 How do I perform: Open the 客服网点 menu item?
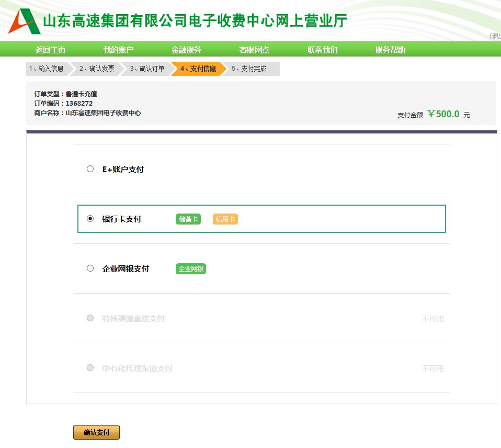tap(254, 50)
